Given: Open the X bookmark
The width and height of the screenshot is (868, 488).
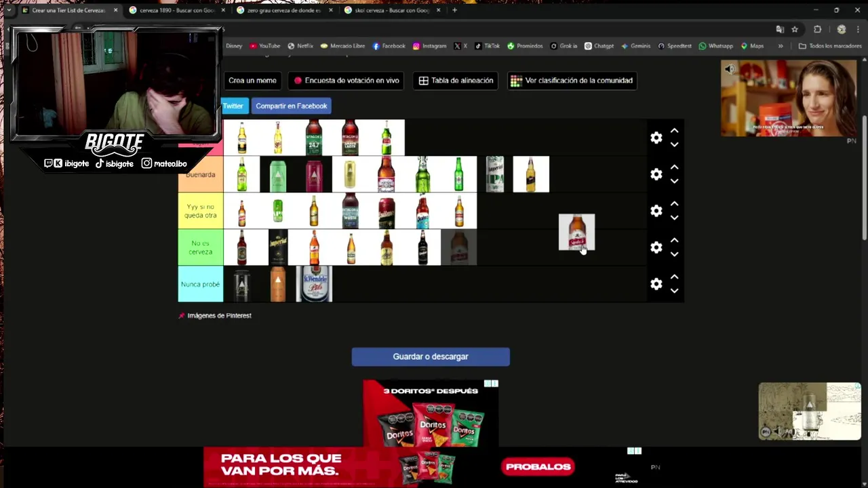Looking at the screenshot, I should coord(460,46).
